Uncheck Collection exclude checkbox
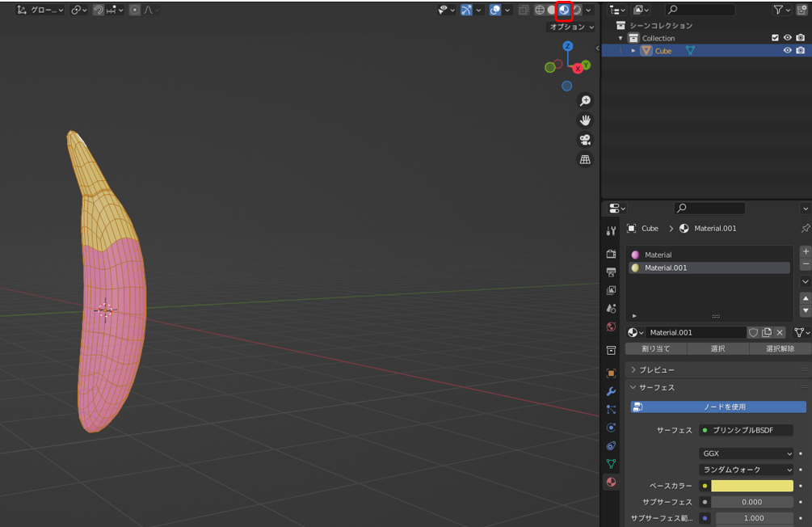 (775, 38)
